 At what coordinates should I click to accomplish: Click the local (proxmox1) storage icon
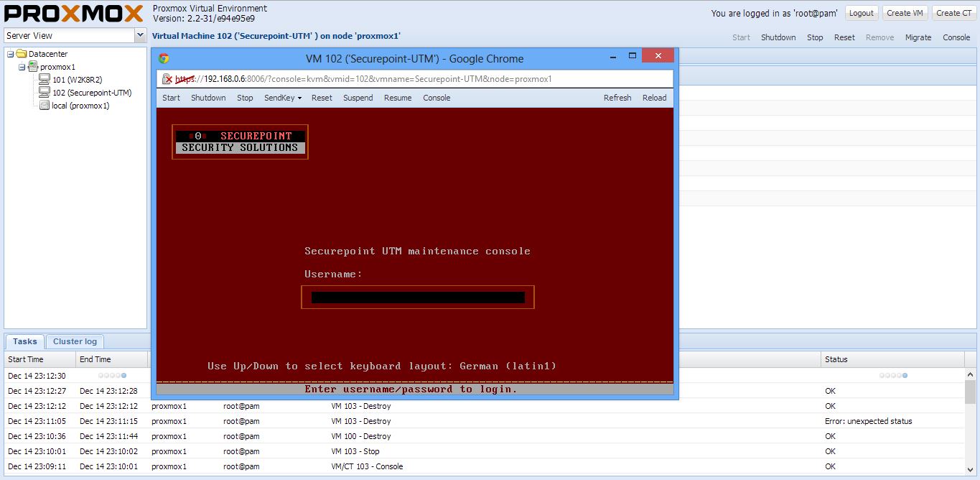[x=45, y=106]
